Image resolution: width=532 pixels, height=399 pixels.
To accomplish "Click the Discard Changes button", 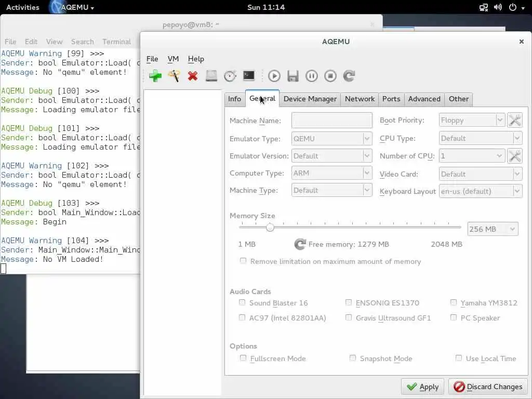I will (487, 387).
